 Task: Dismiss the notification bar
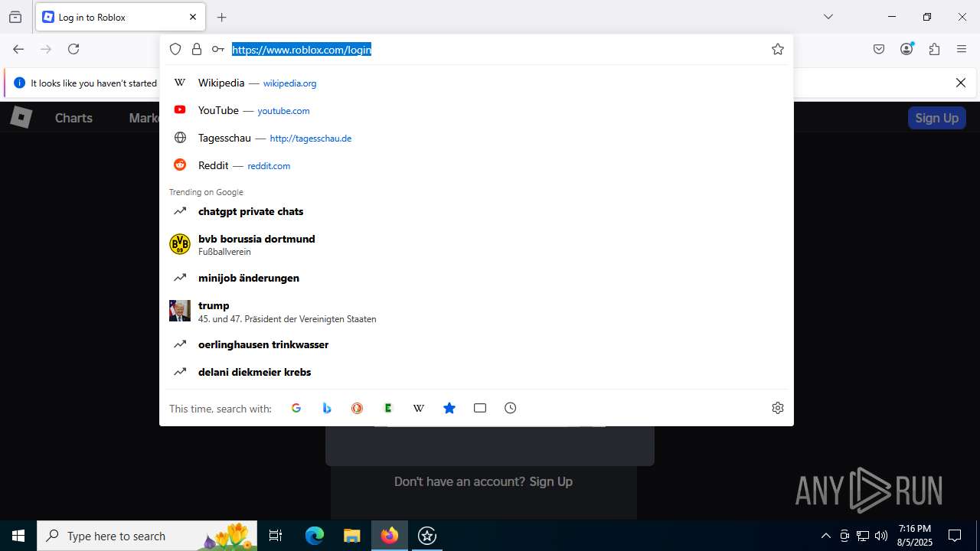961,83
